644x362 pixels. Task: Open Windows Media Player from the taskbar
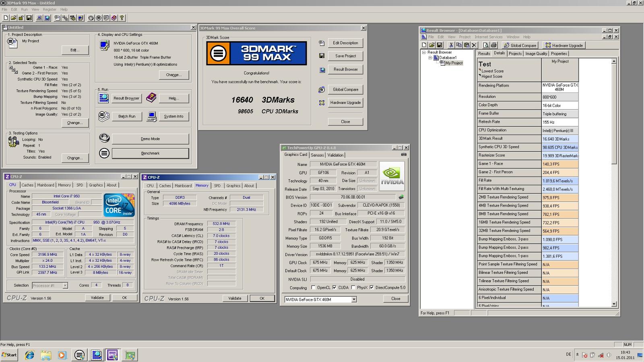pyautogui.click(x=62, y=355)
